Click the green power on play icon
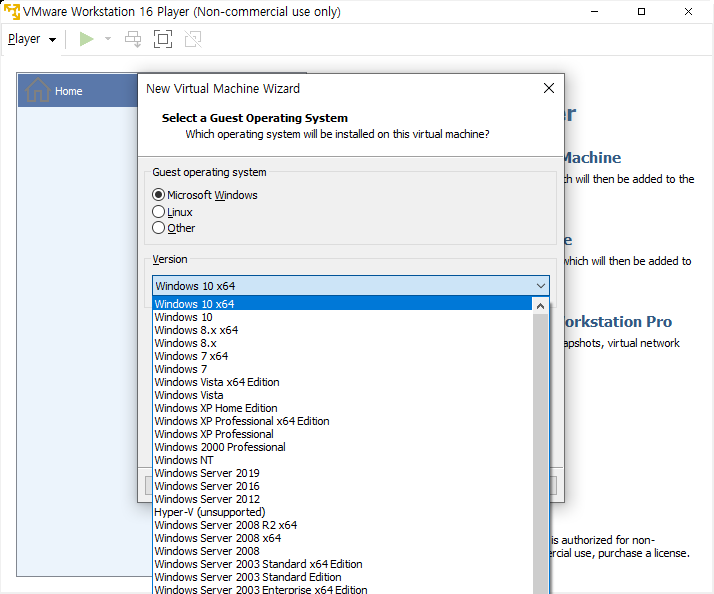This screenshot has height=594, width=714. [x=86, y=39]
